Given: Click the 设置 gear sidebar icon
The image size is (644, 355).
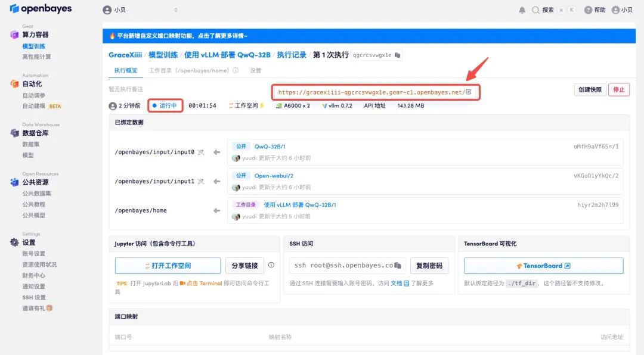Looking at the screenshot, I should [14, 242].
